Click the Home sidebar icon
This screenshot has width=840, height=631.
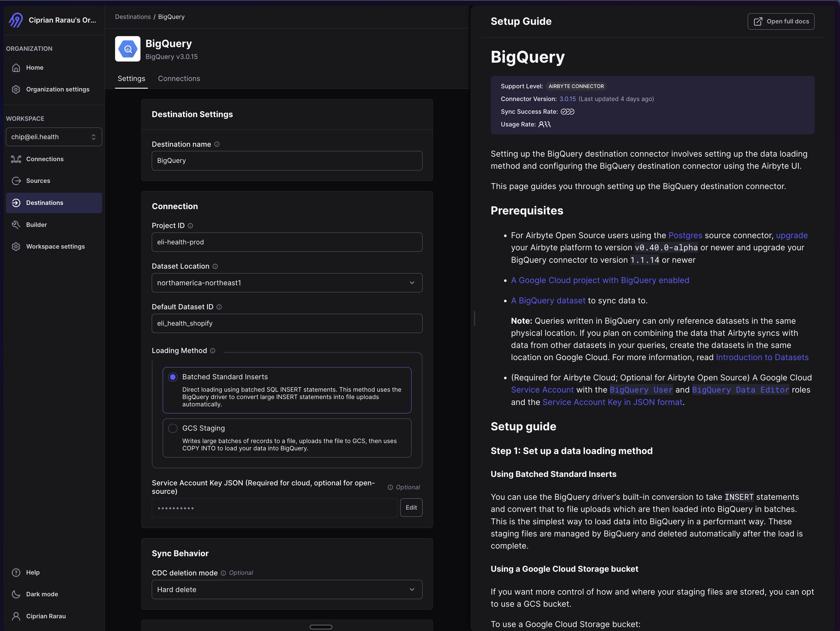16,68
